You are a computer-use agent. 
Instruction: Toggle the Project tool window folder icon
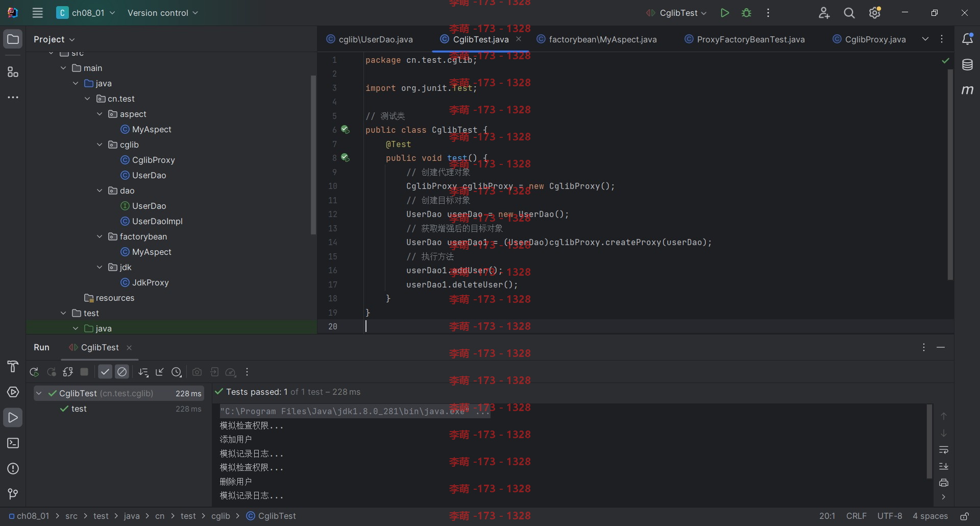click(x=13, y=39)
